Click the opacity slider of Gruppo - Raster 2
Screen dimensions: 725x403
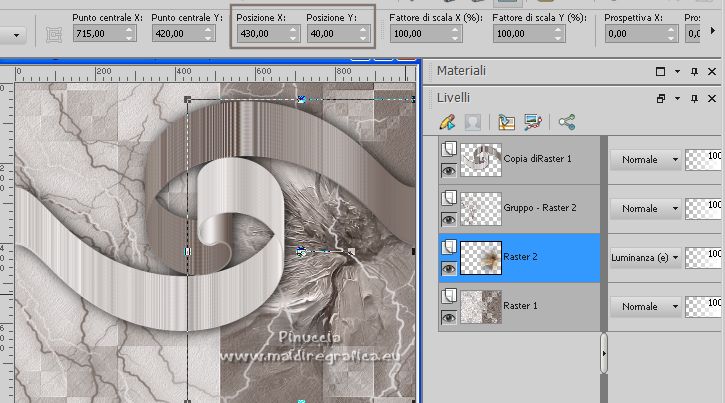tap(703, 209)
